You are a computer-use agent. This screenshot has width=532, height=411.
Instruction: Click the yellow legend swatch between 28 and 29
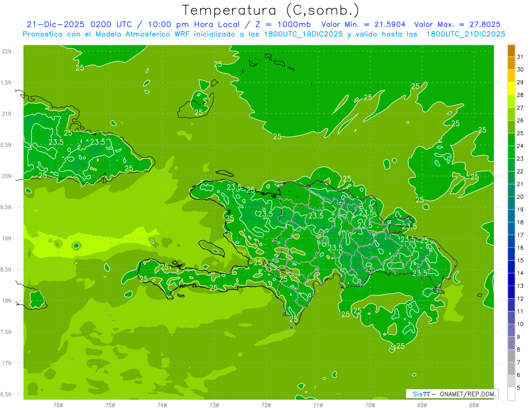[511, 89]
